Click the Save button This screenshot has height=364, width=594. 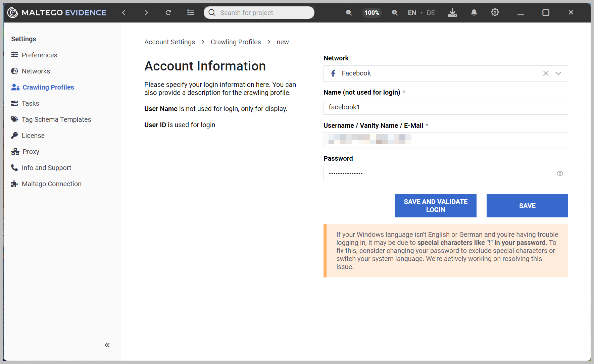tap(527, 206)
